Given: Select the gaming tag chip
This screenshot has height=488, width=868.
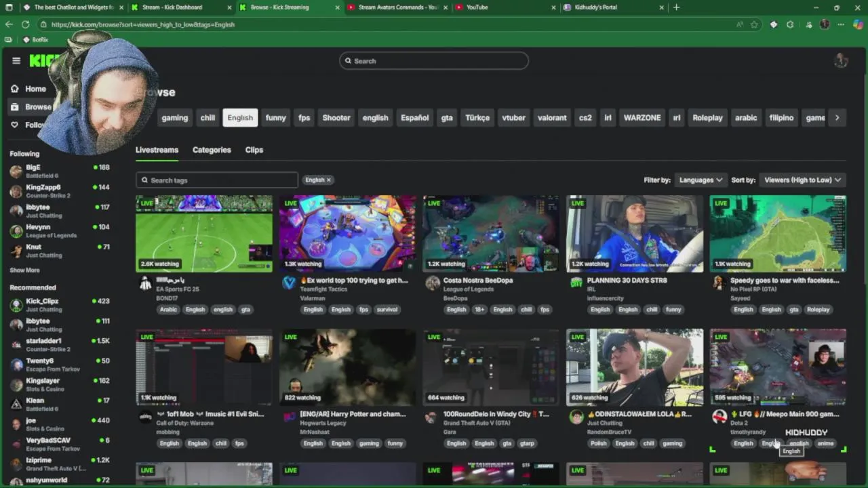Looking at the screenshot, I should pyautogui.click(x=174, y=117).
